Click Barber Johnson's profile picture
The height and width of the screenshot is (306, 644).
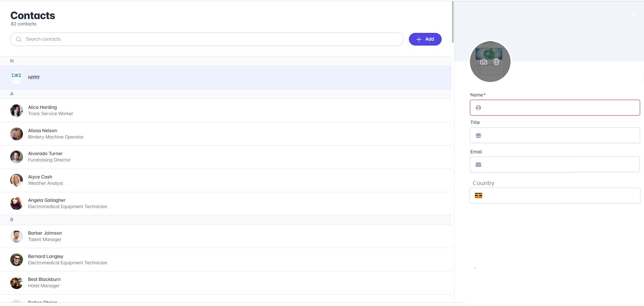pos(17,236)
